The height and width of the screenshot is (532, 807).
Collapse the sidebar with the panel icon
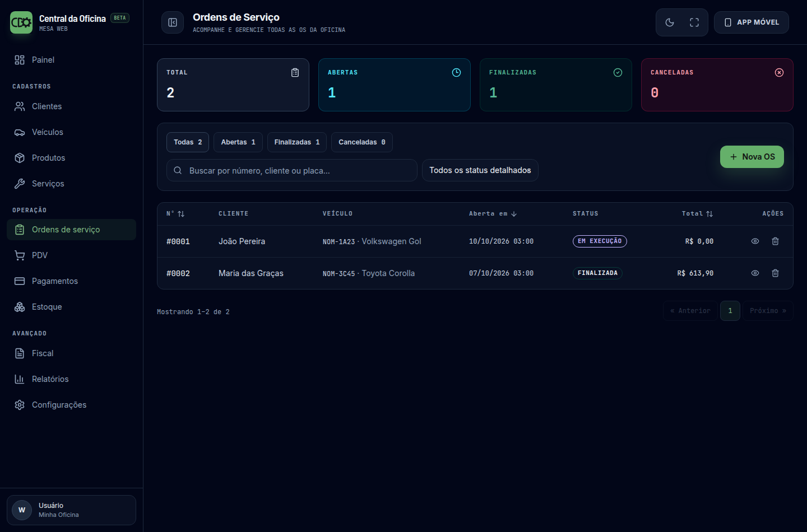pyautogui.click(x=173, y=22)
